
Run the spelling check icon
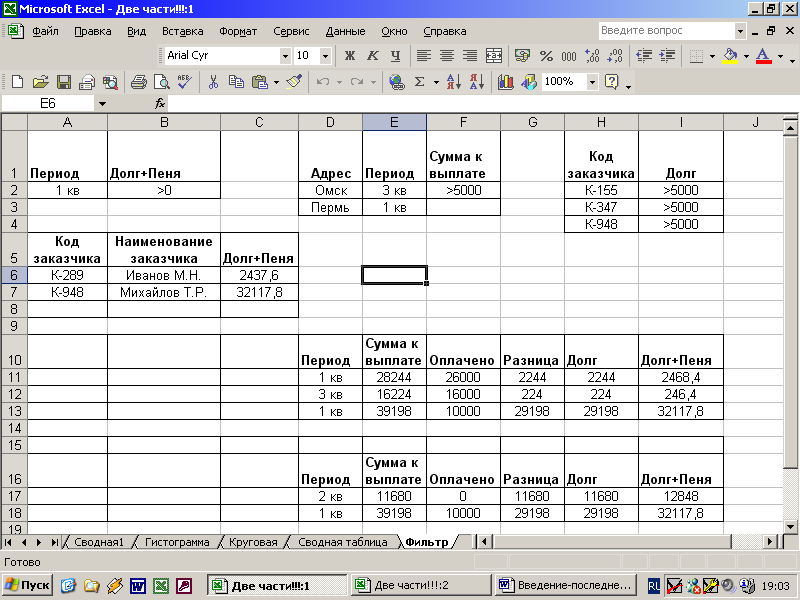coord(184,82)
